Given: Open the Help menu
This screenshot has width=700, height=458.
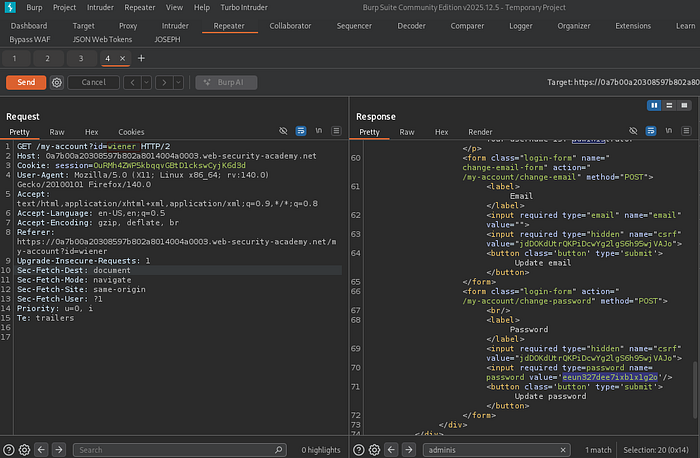Looking at the screenshot, I should 201,8.
